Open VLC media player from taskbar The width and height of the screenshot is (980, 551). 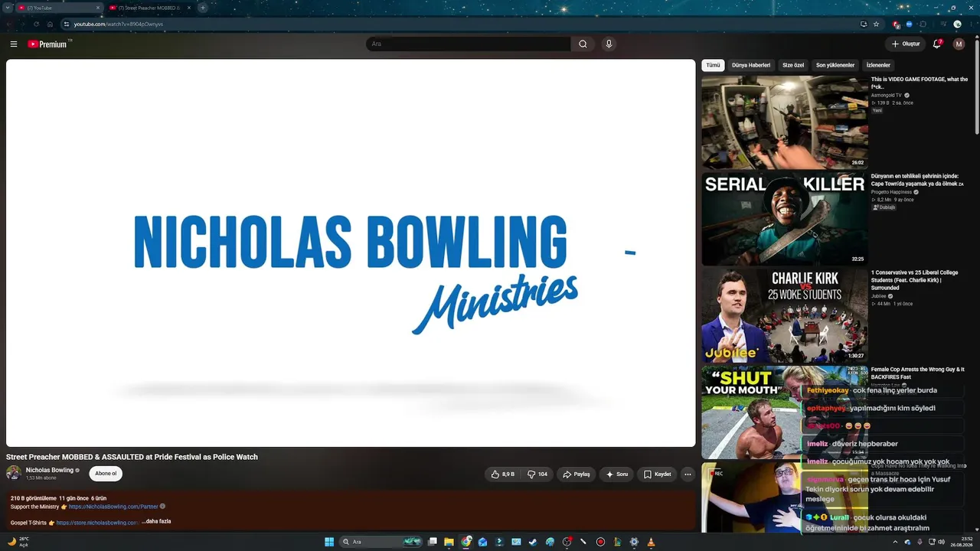651,542
